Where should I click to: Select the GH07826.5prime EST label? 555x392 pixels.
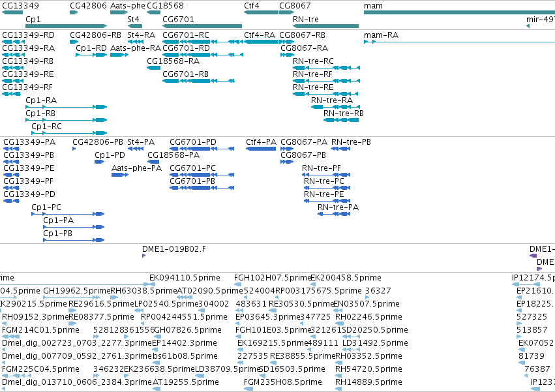(x=188, y=329)
